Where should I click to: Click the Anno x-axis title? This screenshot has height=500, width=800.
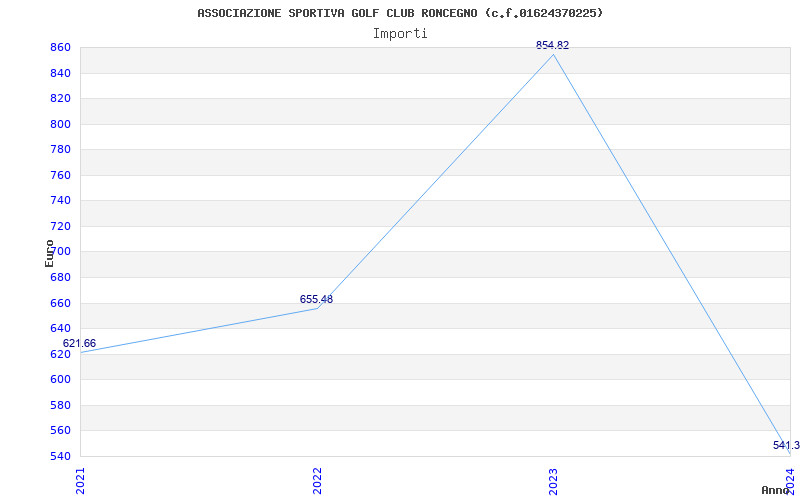point(775,490)
